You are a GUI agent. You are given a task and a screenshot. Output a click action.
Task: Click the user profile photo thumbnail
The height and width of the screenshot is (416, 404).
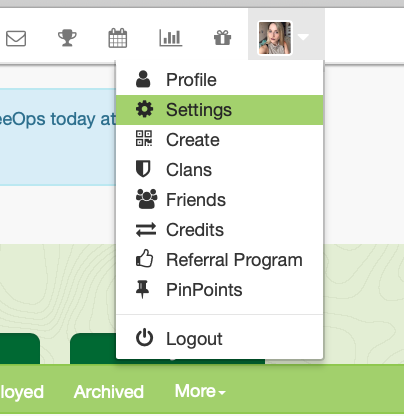[275, 38]
